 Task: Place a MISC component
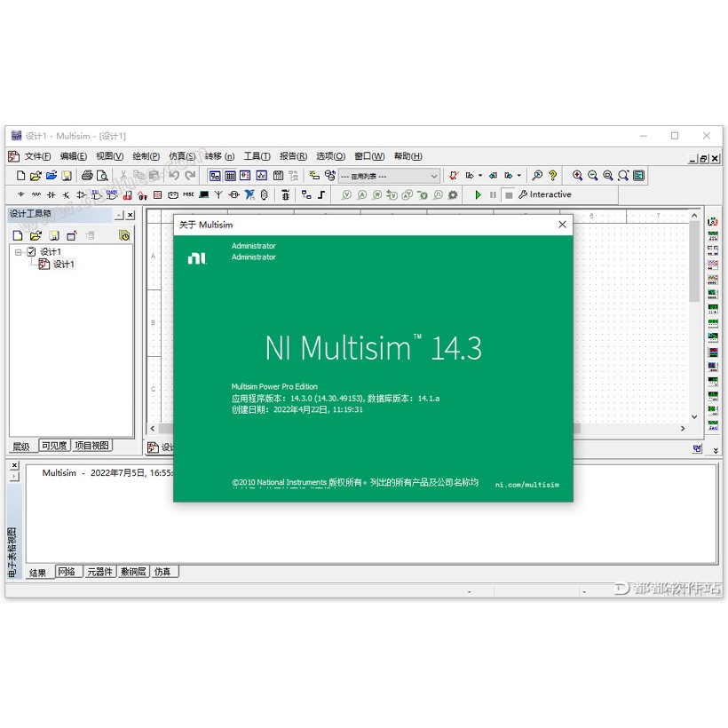pyautogui.click(x=188, y=195)
